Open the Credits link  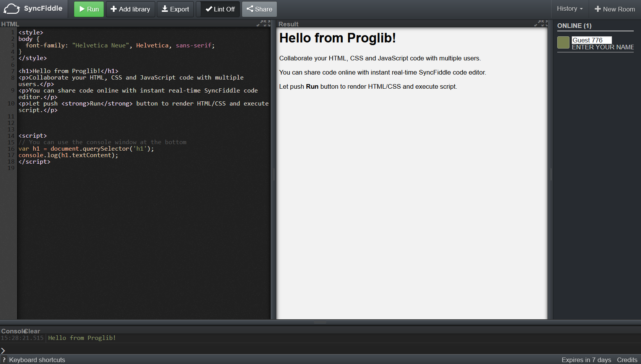coord(627,360)
